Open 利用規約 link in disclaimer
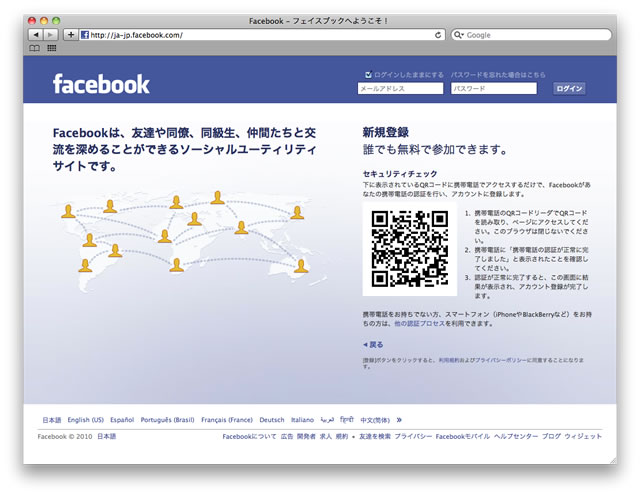 point(450,360)
